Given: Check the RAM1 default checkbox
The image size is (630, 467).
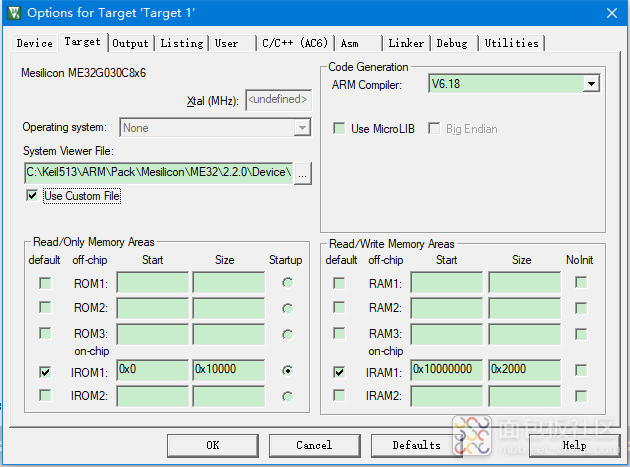Looking at the screenshot, I should coord(339,283).
